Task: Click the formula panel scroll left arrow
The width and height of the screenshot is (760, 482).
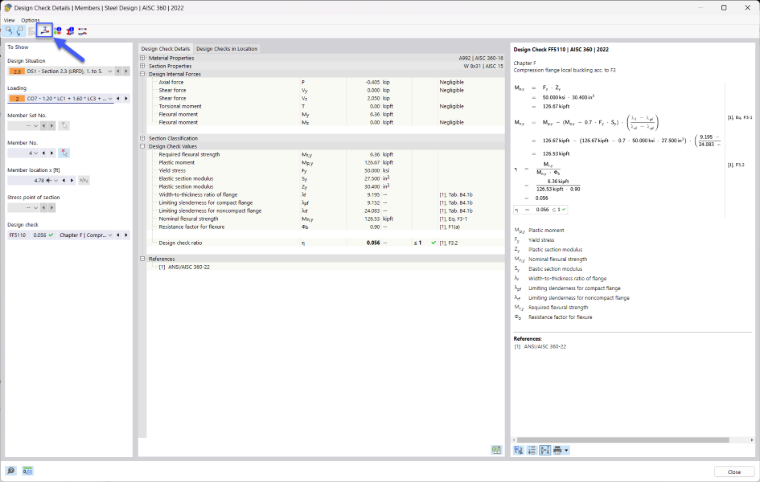Action: coord(515,440)
